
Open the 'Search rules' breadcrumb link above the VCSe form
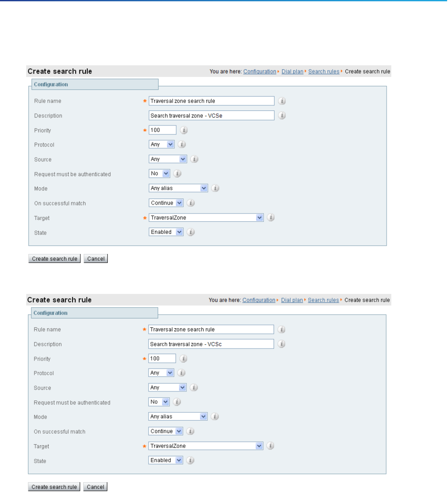tap(324, 71)
